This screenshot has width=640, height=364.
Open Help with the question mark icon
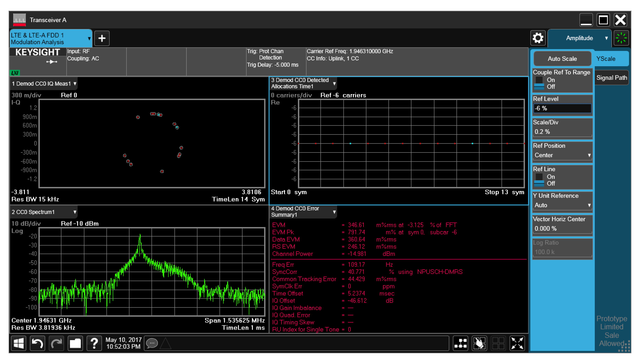(x=94, y=343)
